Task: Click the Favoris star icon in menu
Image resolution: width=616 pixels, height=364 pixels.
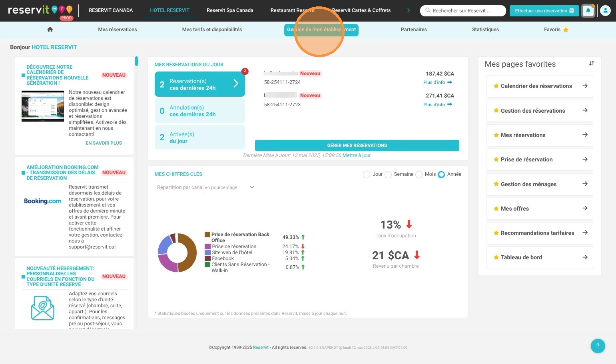Action: tap(566, 30)
